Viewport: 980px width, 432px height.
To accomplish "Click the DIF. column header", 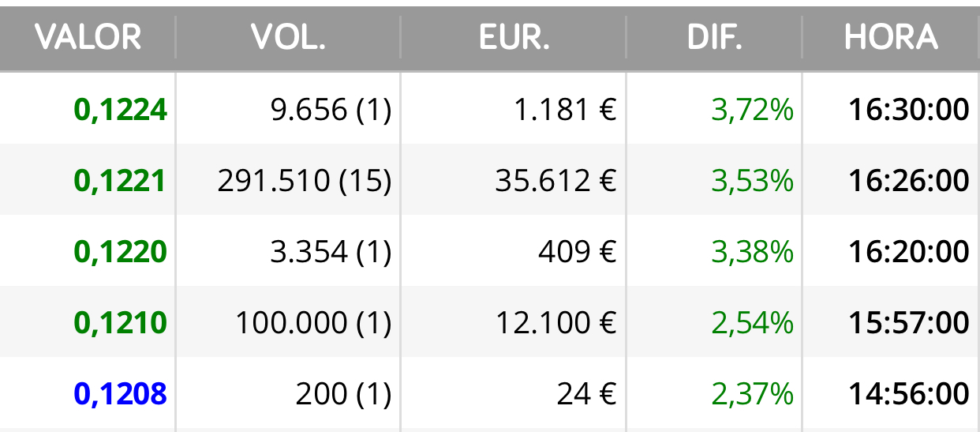I will (x=714, y=37).
